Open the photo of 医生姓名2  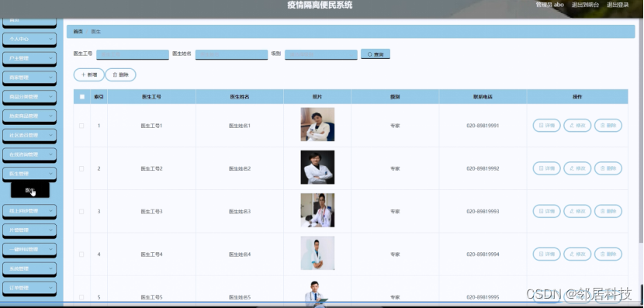(317, 167)
